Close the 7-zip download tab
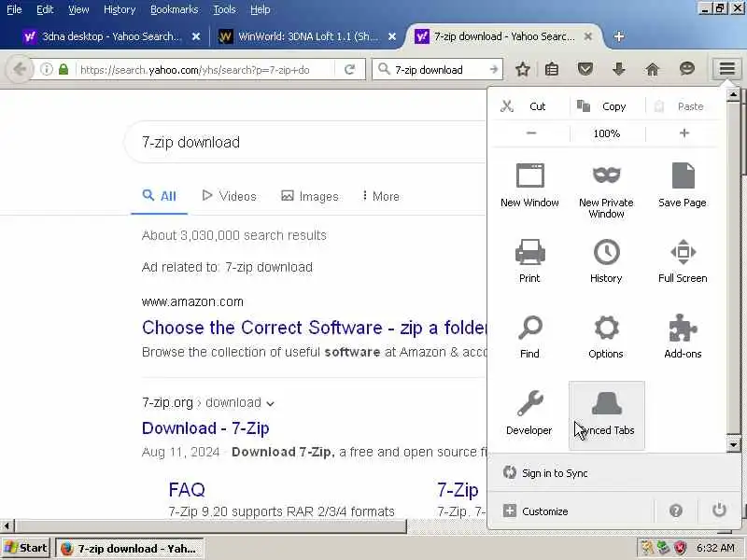The image size is (747, 560). (588, 36)
